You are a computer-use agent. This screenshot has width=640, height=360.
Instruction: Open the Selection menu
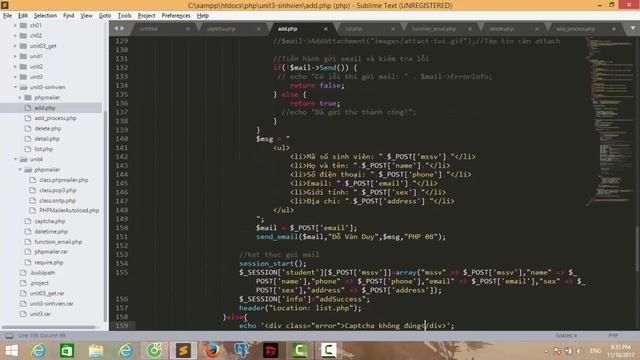pyautogui.click(x=45, y=16)
